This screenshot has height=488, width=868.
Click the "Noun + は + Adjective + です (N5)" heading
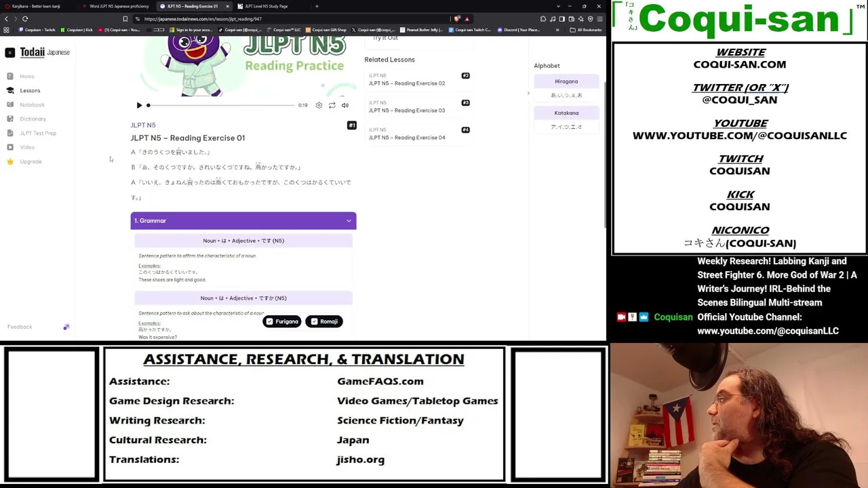click(x=243, y=241)
